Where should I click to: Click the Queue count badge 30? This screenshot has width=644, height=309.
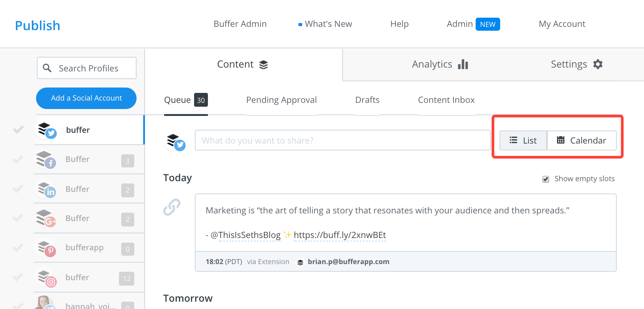[201, 100]
